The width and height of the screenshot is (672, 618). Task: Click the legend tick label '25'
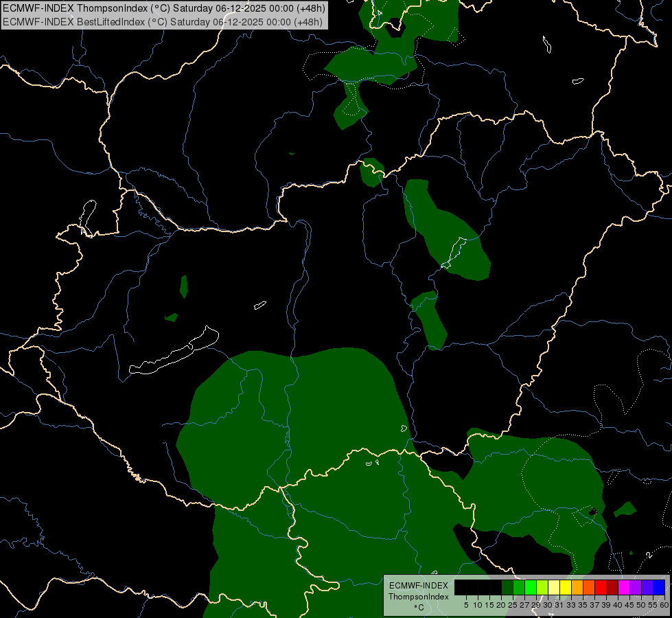tap(513, 605)
